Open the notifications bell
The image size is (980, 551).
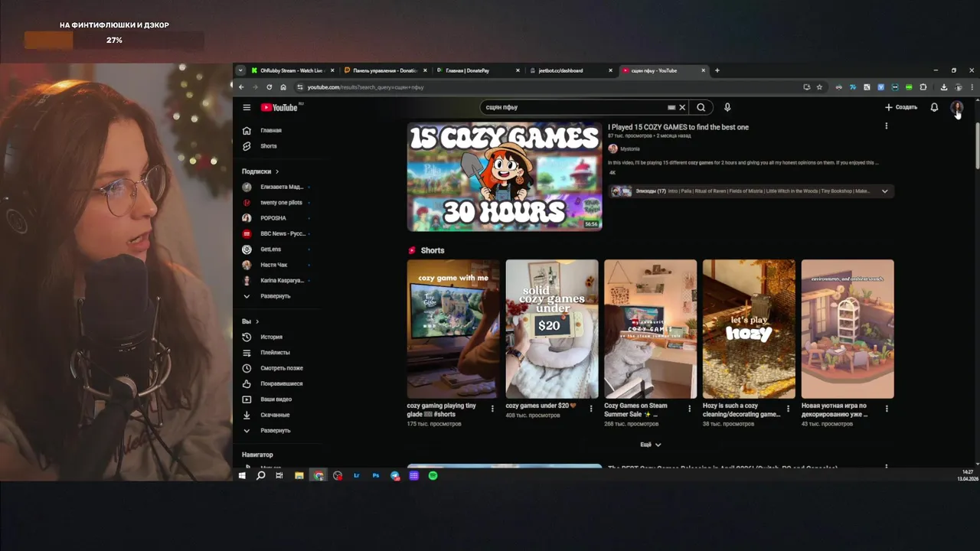[x=934, y=107]
